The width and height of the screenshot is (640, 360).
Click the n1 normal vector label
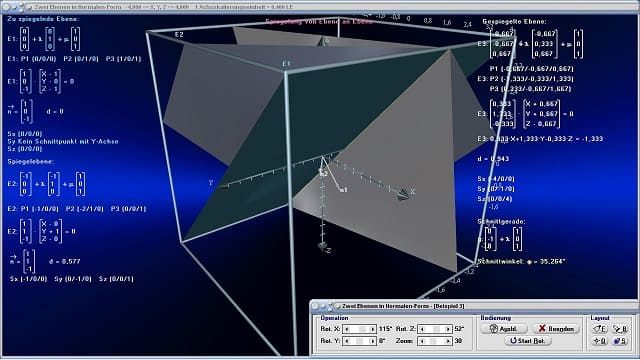click(x=343, y=190)
